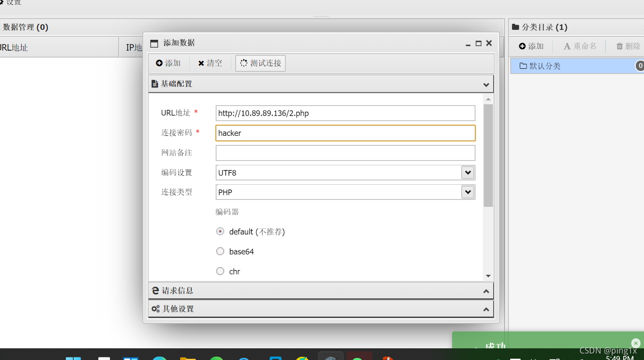Screen dimensions: 644x360
Task: Click the 添加 button in the Add Data dialog
Action: pos(168,63)
